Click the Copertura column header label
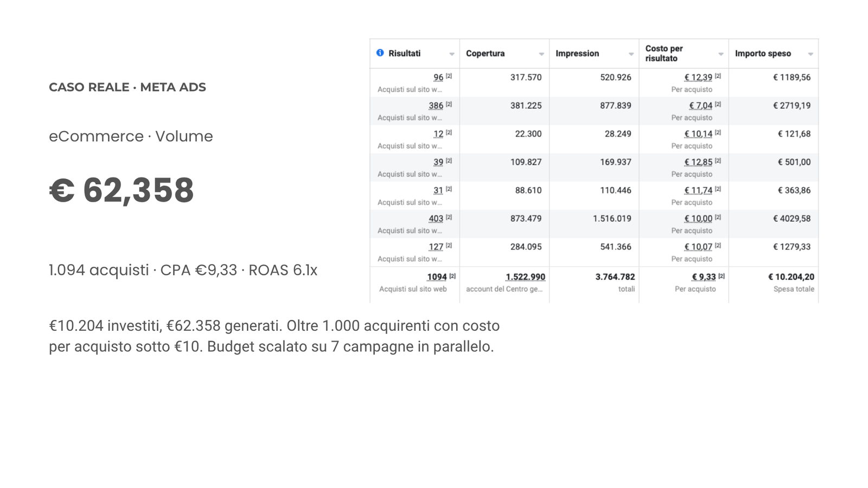 click(485, 54)
